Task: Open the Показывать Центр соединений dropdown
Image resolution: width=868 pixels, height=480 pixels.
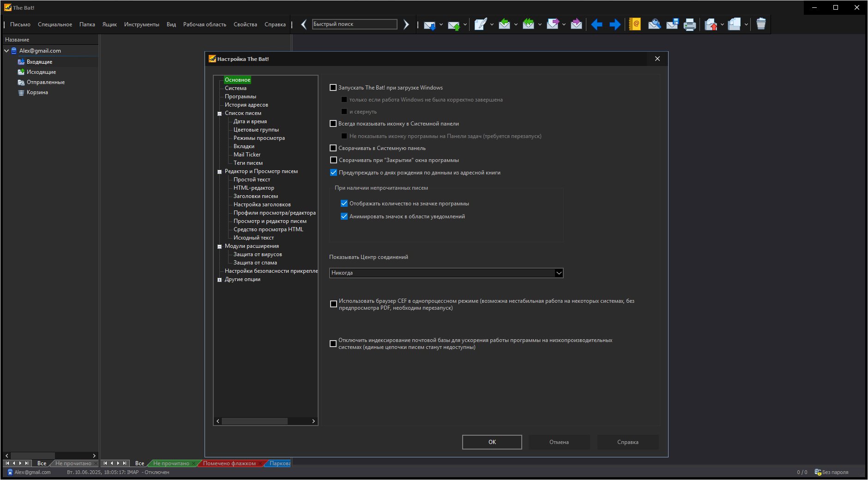Action: [446, 273]
